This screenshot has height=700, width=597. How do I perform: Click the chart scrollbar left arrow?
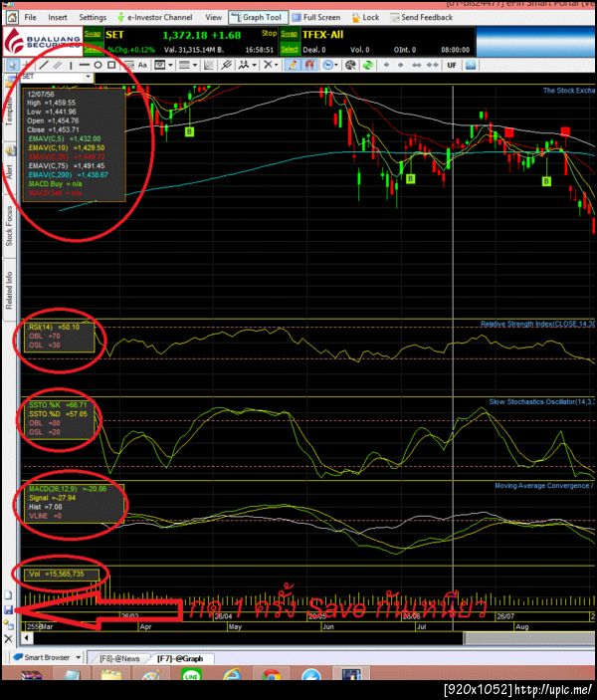pyautogui.click(x=27, y=638)
